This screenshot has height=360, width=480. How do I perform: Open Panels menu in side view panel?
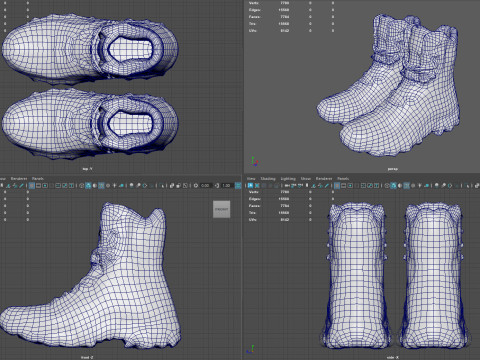click(x=343, y=178)
